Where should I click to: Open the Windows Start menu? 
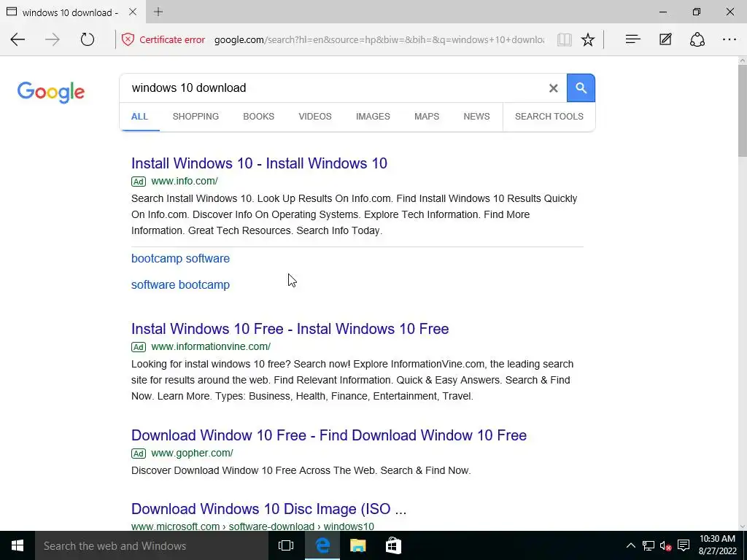pos(18,545)
